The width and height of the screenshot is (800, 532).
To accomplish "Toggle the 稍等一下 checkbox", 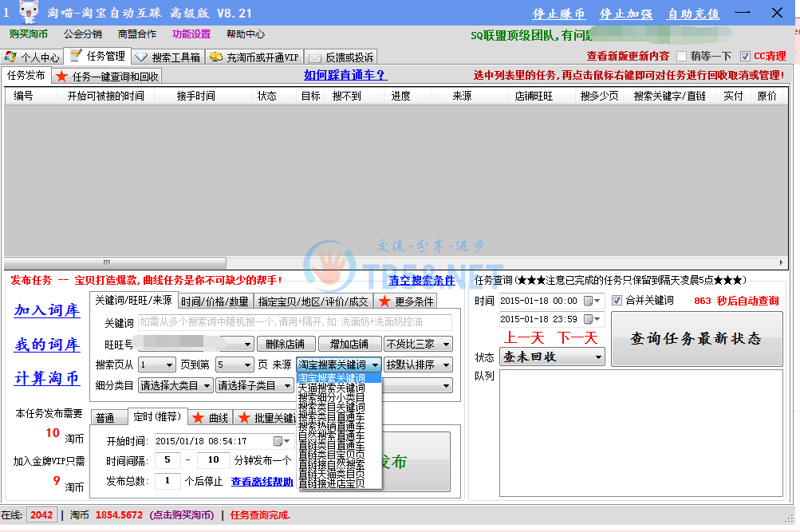I will pos(682,56).
